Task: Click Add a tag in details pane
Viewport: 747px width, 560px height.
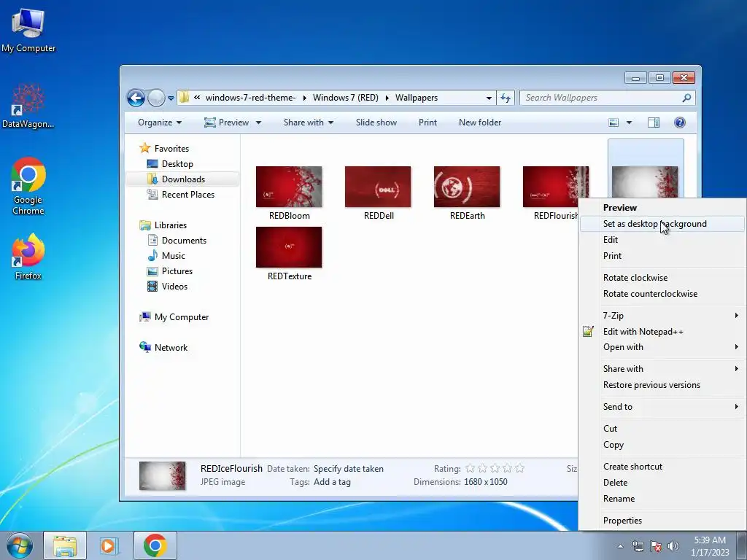Action: click(332, 482)
